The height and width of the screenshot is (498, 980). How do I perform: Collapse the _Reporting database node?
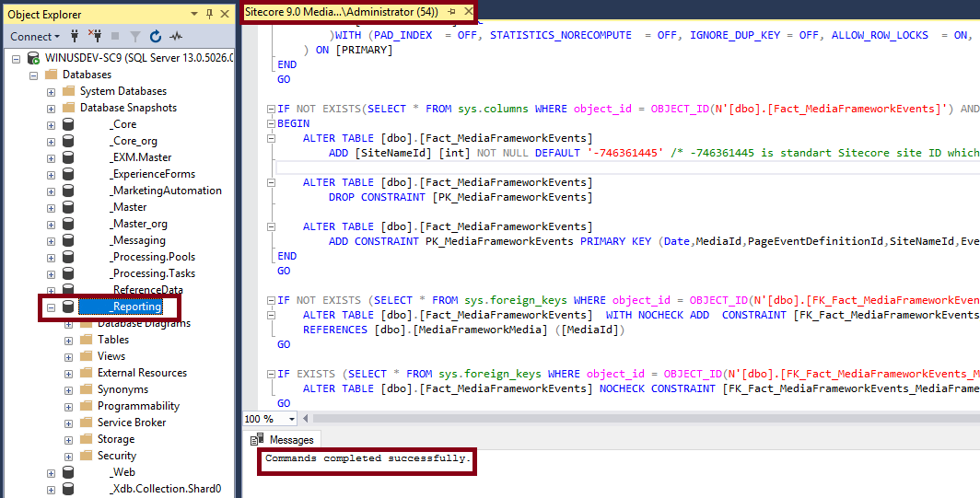tap(52, 307)
